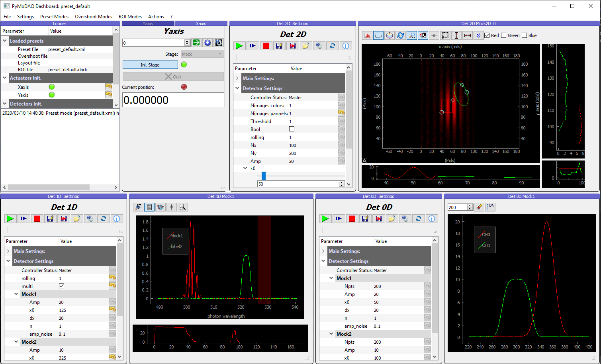Screen dimensions: 601x364
Task: Open the Stage dropdown showing Mock
Action: 202,54
